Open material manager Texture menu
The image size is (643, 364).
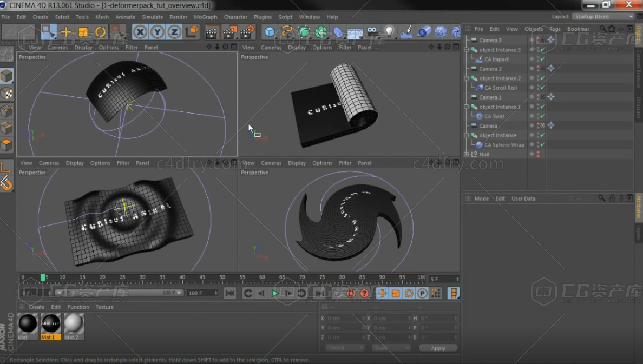(x=104, y=307)
